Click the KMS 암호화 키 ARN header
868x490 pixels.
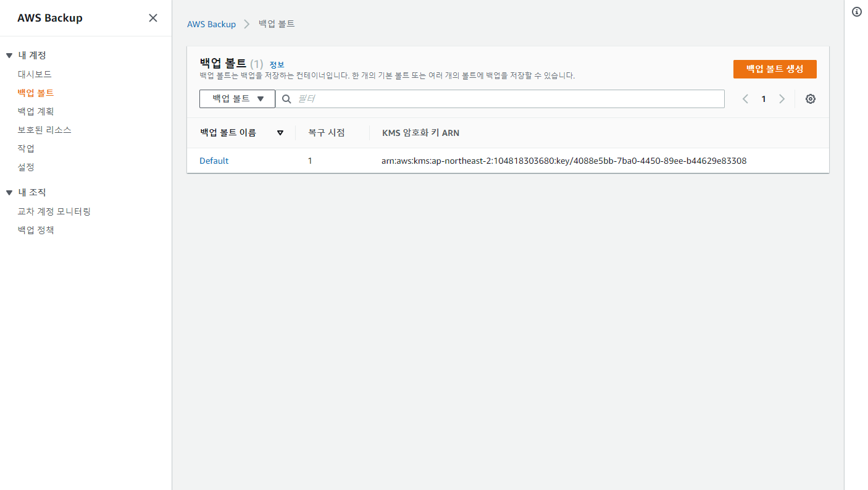[420, 133]
